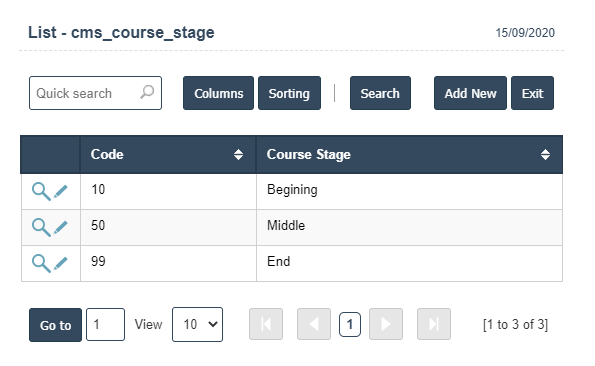Edit the Middle stage record
Viewport: 595px width, 366px height.
(x=60, y=227)
